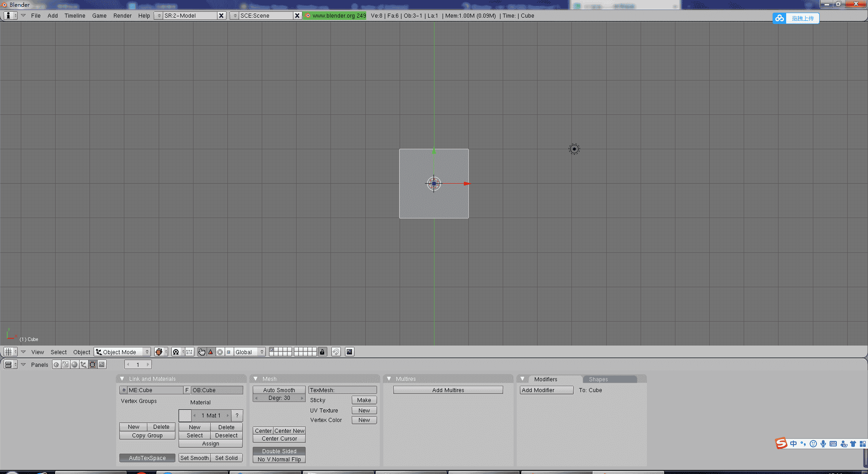The image size is (868, 474).
Task: Click the Add Modifier button
Action: [x=546, y=390]
